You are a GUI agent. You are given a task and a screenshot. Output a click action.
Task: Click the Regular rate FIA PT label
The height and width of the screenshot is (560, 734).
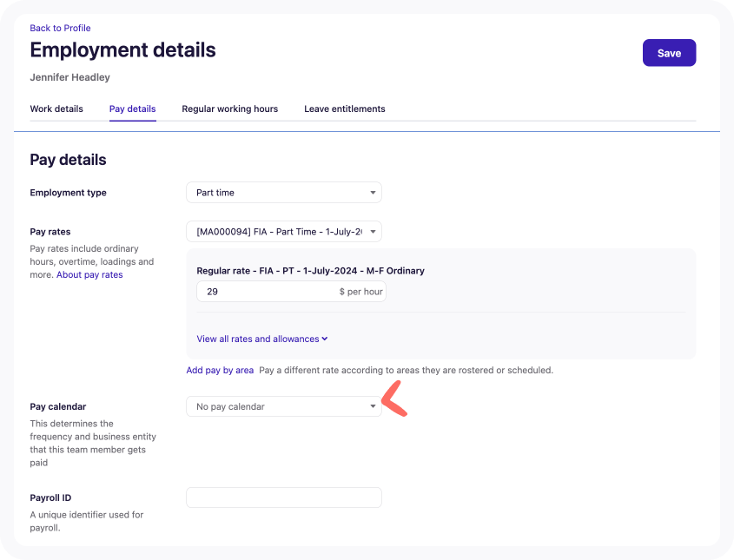310,270
